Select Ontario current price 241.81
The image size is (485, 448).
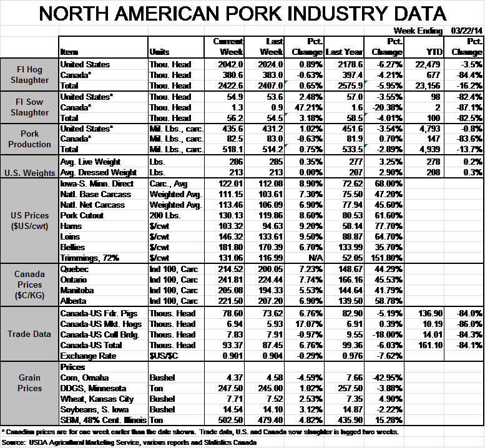[x=230, y=280]
